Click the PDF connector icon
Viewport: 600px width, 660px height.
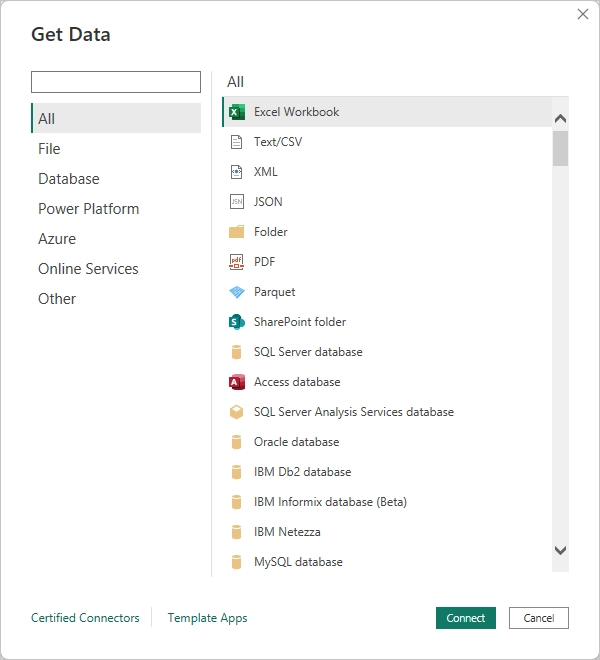[x=237, y=262]
